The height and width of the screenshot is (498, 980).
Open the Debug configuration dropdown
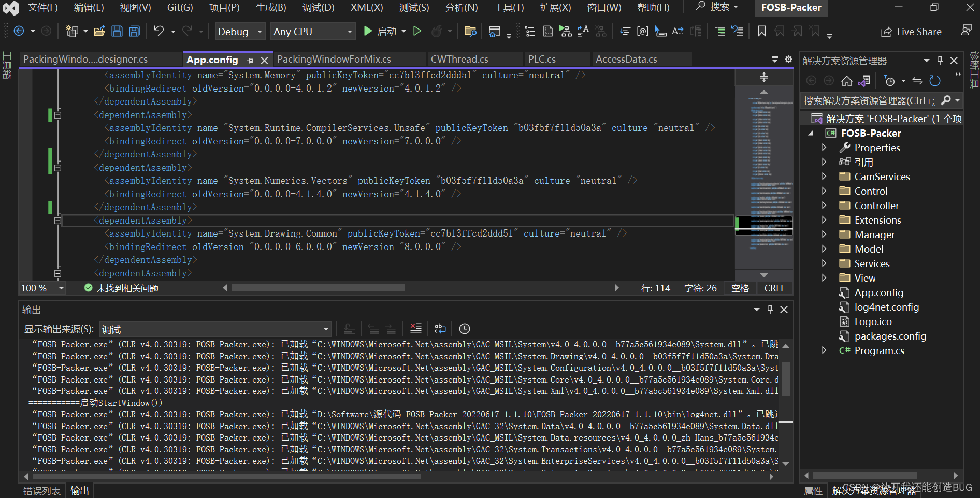pos(259,31)
